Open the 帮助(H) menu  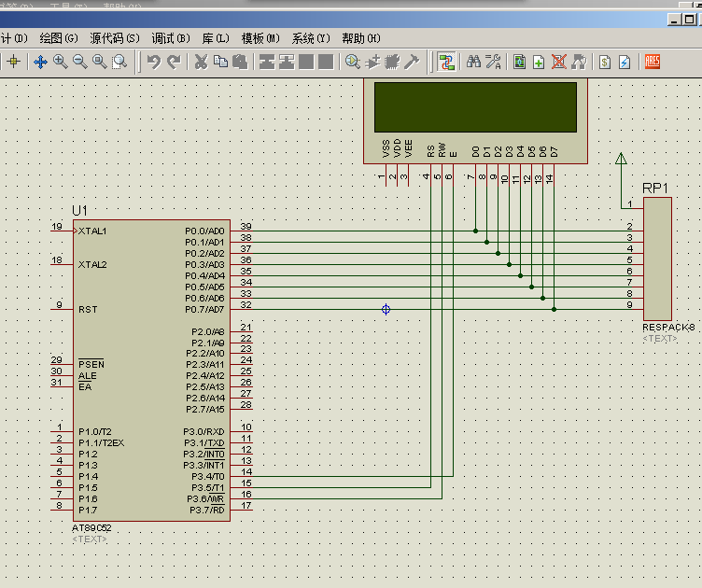(361, 38)
